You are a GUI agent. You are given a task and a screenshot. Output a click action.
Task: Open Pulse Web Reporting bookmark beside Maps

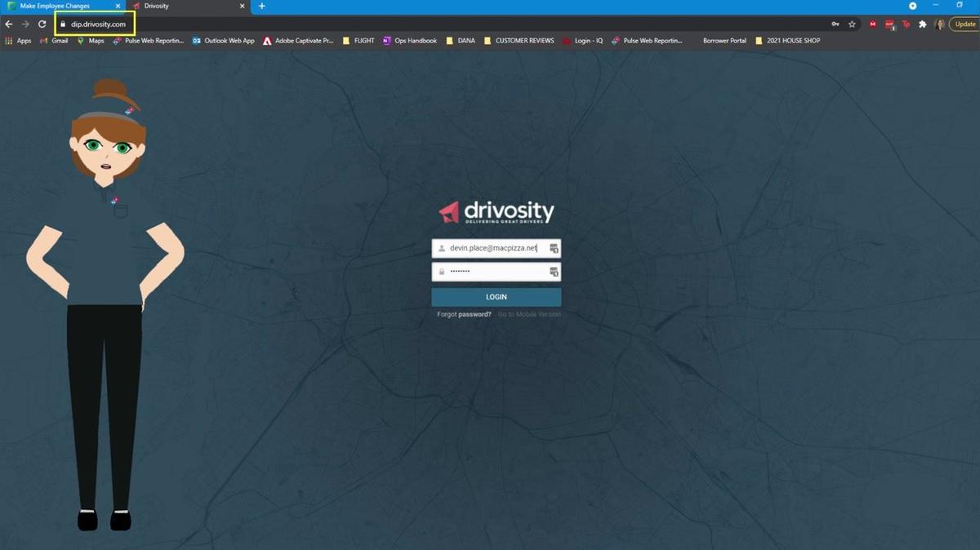[x=149, y=41]
